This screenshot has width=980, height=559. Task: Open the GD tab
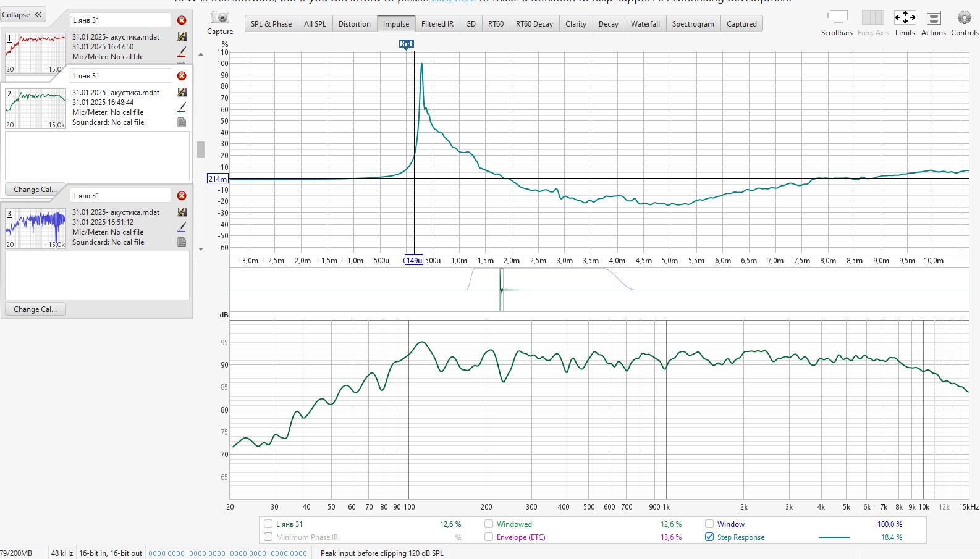[471, 24]
